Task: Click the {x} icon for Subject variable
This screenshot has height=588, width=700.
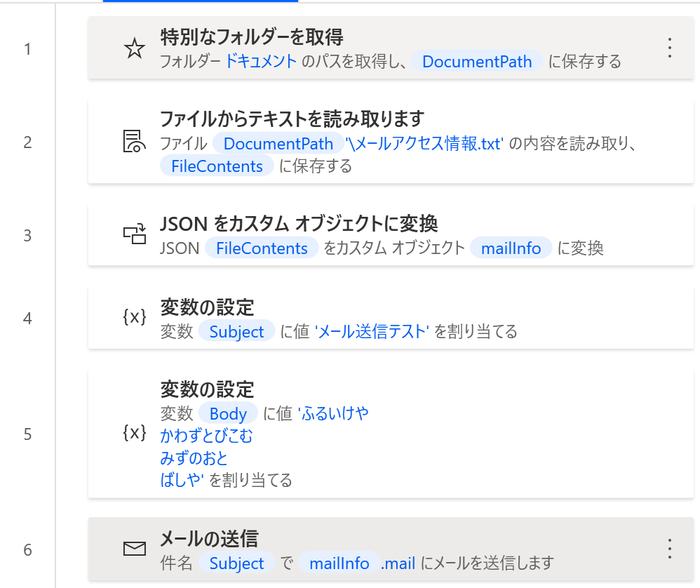Action: pyautogui.click(x=135, y=317)
